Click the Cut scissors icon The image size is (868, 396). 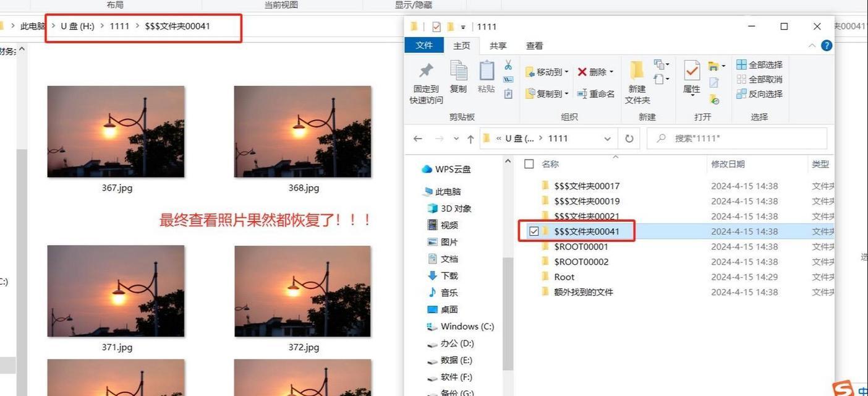point(508,64)
